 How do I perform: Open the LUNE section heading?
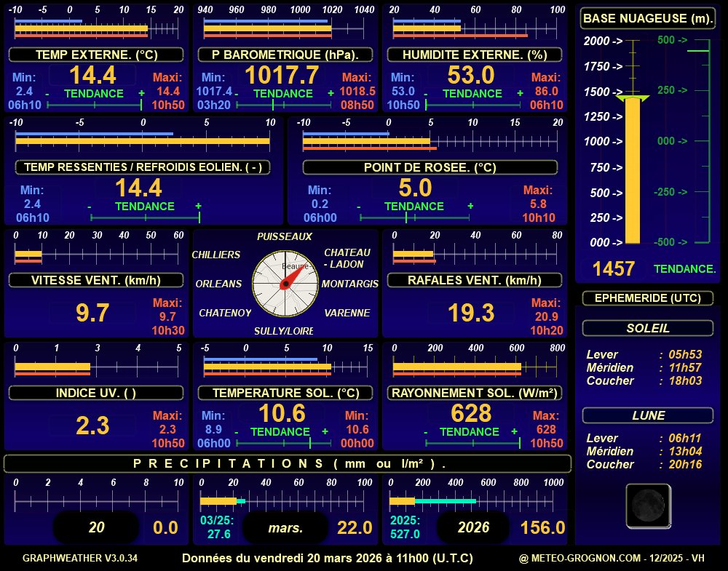click(647, 415)
